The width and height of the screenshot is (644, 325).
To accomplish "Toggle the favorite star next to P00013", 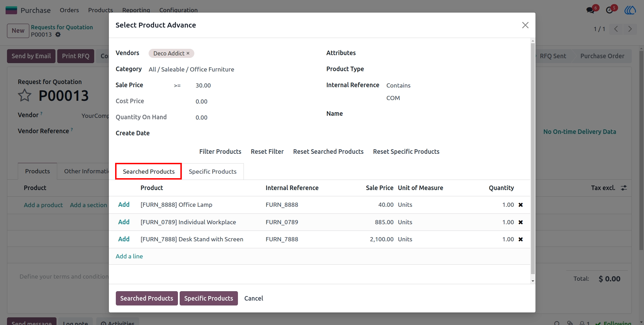I will 25,95.
